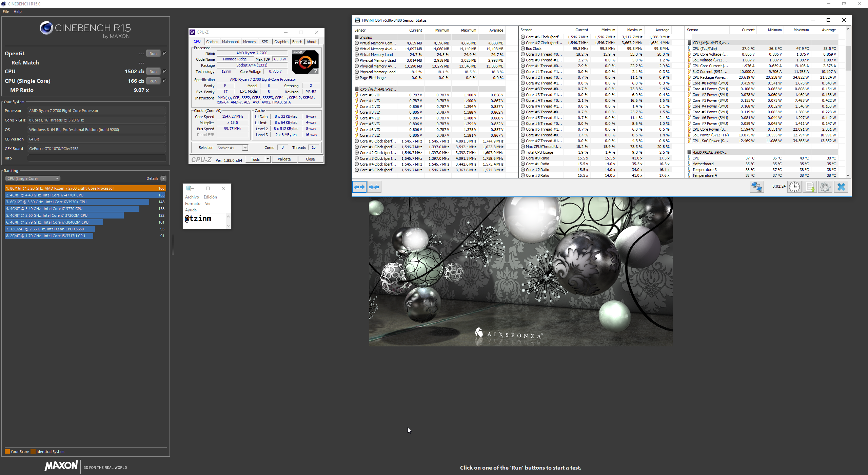Click the CPU-Z title bar icon
The height and width of the screenshot is (475, 868).
click(x=192, y=32)
